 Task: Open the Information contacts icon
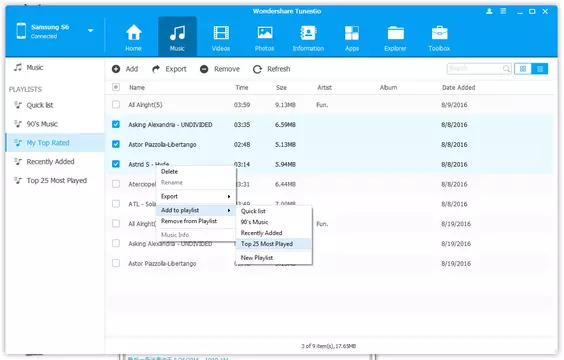click(x=308, y=33)
